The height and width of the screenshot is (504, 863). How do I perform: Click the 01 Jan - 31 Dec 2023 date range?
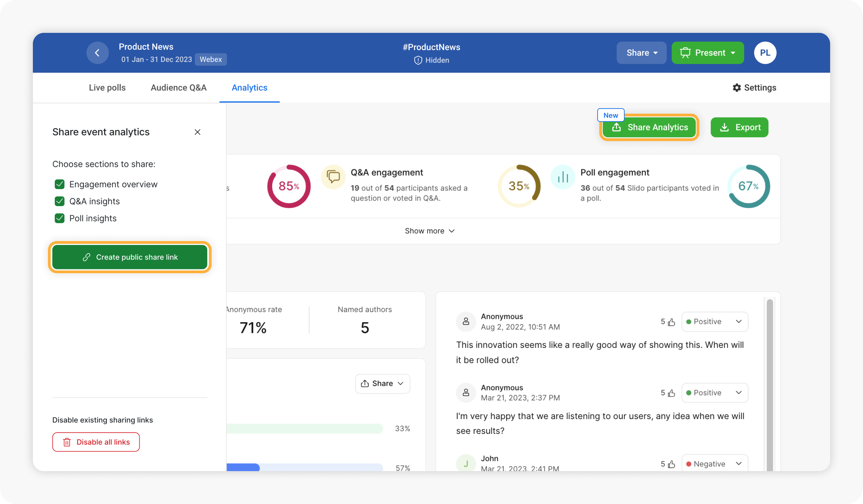(157, 59)
